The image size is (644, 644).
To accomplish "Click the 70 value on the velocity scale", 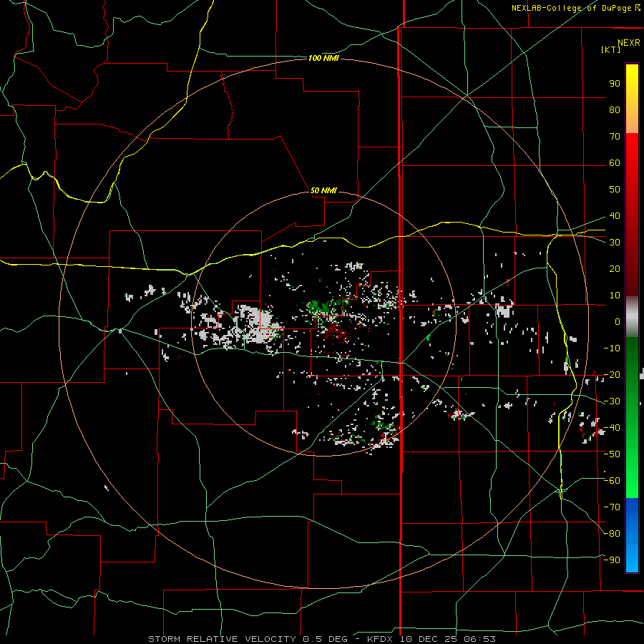I will click(x=615, y=137).
